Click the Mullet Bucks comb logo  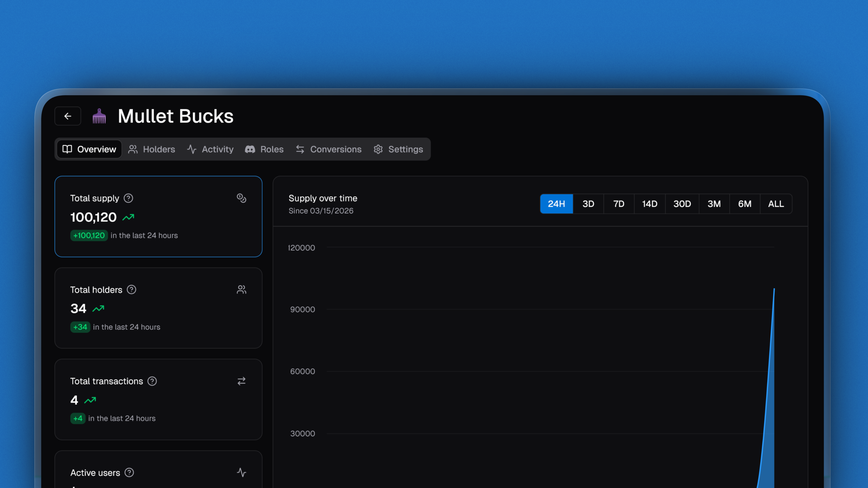pyautogui.click(x=99, y=116)
